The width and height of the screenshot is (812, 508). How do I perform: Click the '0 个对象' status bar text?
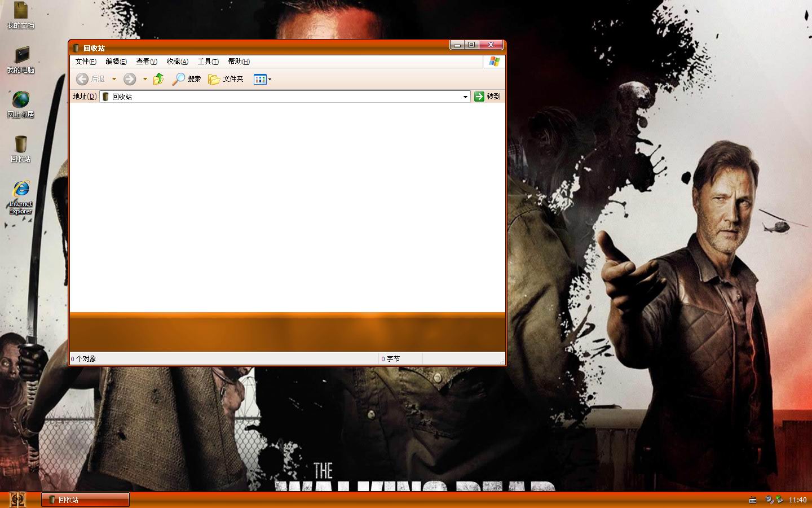(x=83, y=359)
